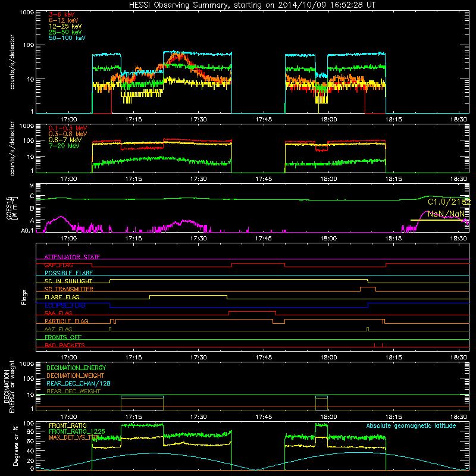Click the FLARE_FLAG label

[x=62, y=297]
